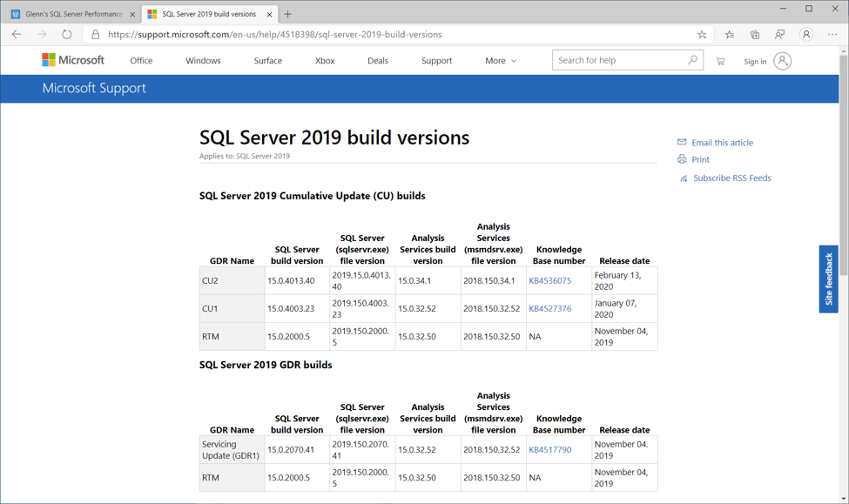Image resolution: width=849 pixels, height=504 pixels.
Task: Click the CU2 row name cell
Action: pos(232,280)
